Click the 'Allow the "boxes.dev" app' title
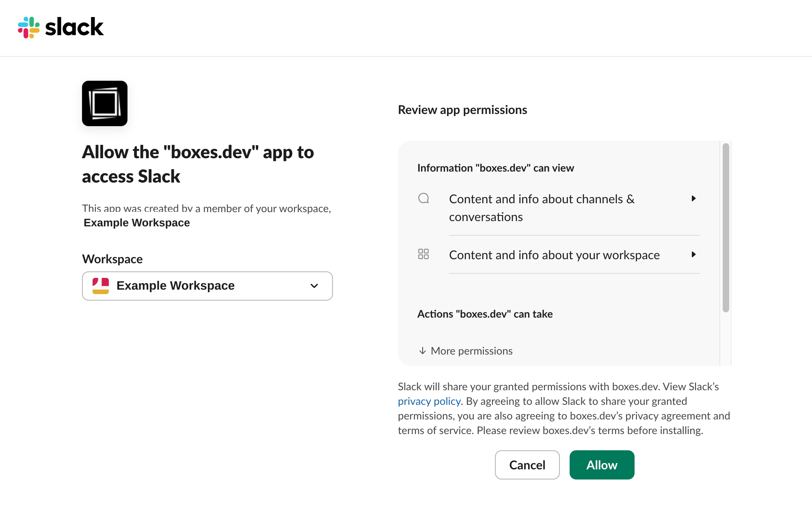The height and width of the screenshot is (516, 812). point(198,164)
